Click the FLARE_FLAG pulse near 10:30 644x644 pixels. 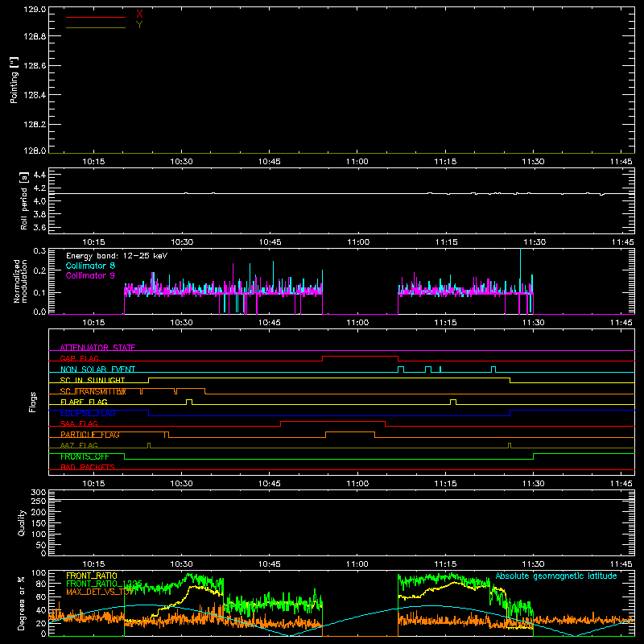coord(189,401)
